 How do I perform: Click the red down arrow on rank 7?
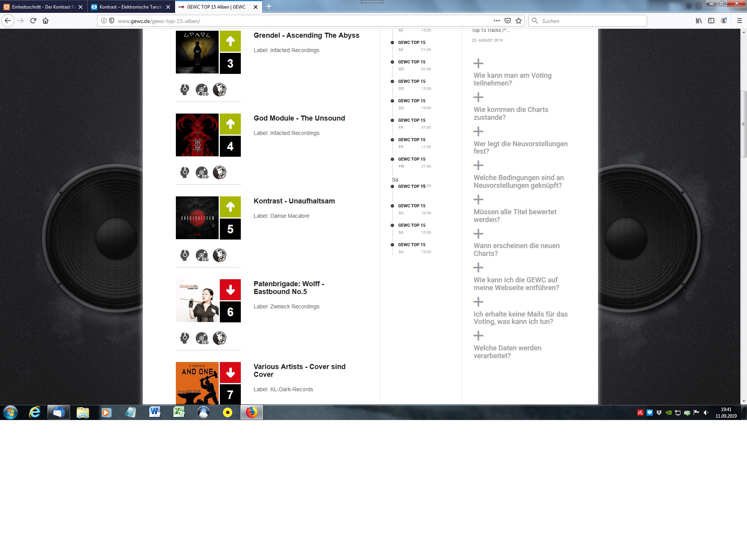[230, 373]
